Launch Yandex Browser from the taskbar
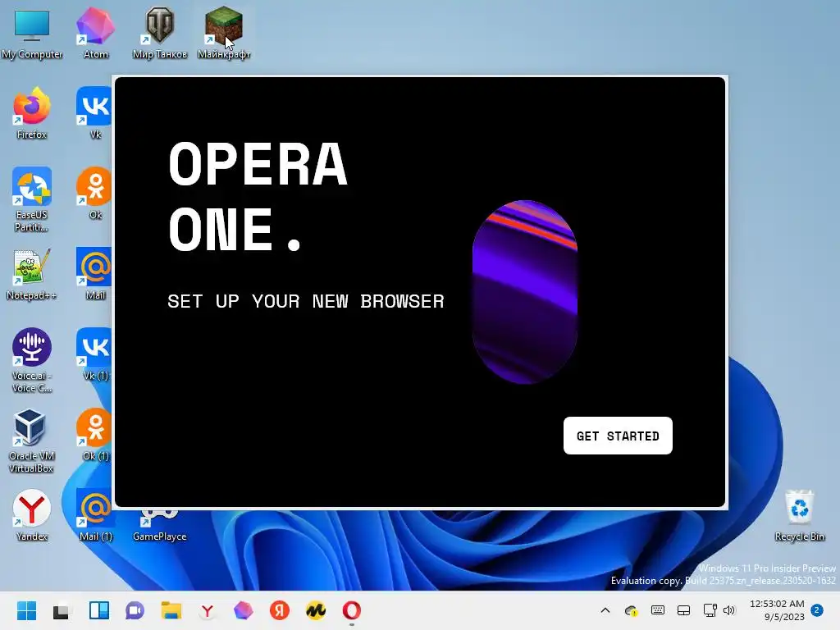 point(208,610)
